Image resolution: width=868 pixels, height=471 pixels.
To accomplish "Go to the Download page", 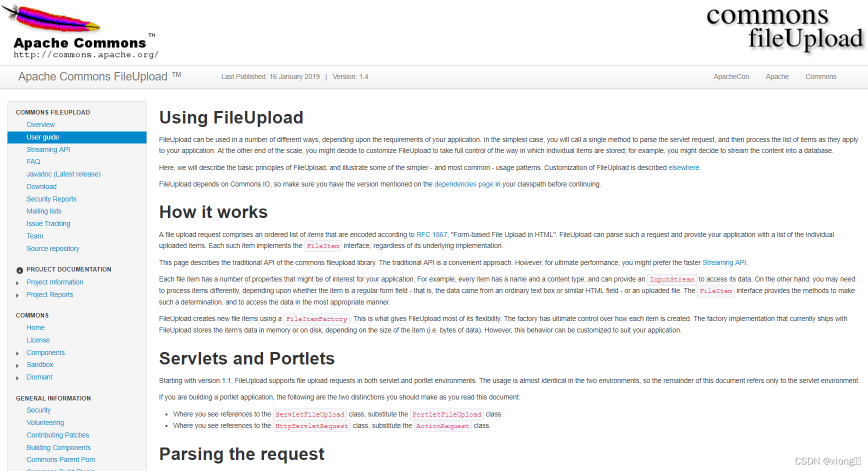I will [41, 186].
